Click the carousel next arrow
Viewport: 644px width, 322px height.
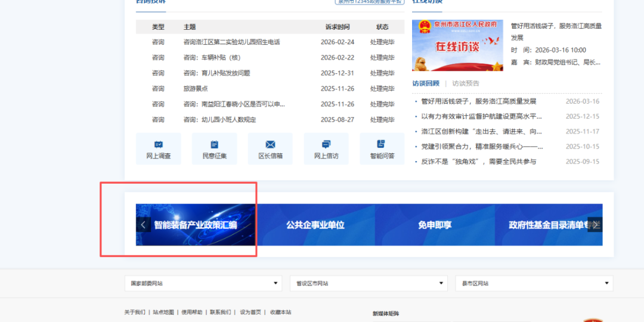595,225
